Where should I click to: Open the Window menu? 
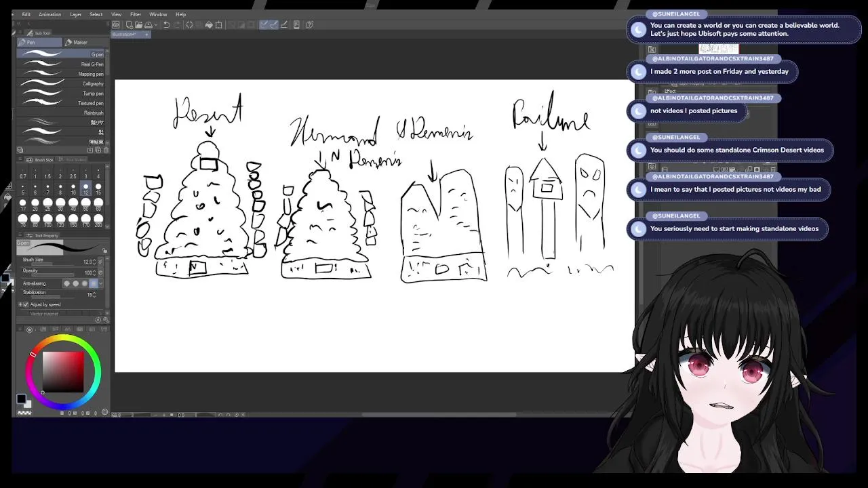point(158,14)
